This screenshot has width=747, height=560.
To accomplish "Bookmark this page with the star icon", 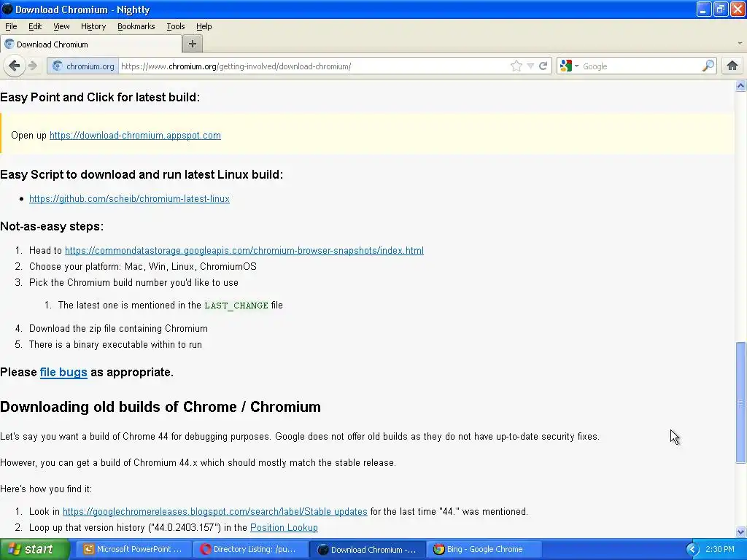I will [x=516, y=66].
